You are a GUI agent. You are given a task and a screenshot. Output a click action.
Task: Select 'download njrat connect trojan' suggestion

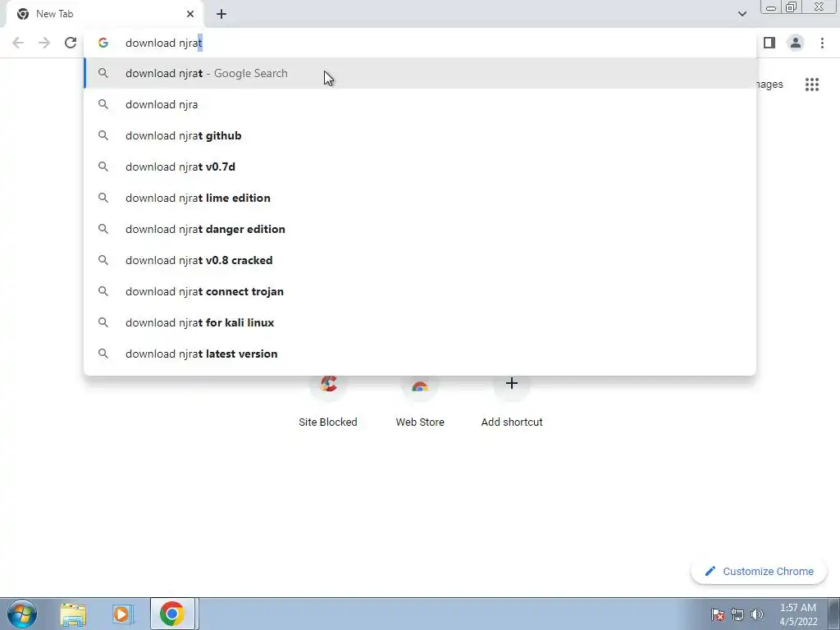(x=420, y=291)
